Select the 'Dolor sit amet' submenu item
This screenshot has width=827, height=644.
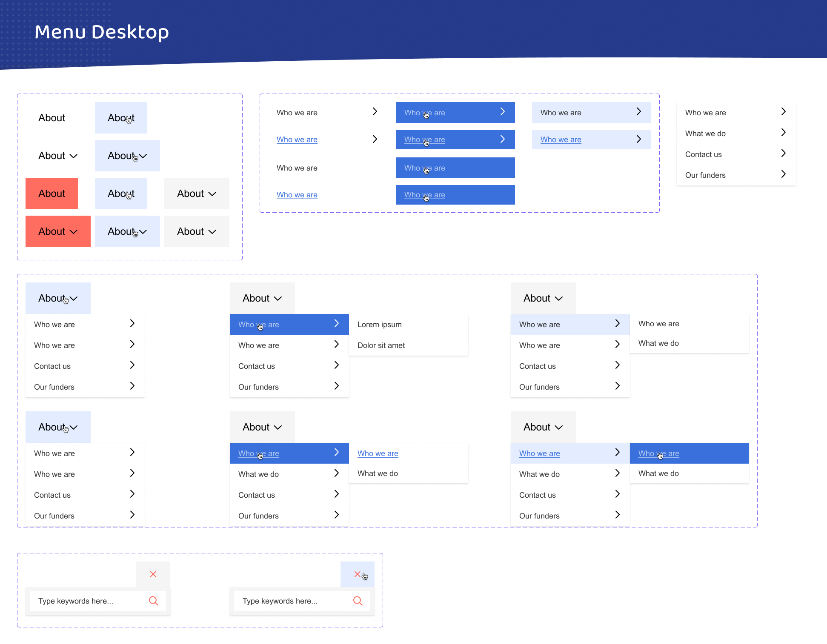(381, 345)
